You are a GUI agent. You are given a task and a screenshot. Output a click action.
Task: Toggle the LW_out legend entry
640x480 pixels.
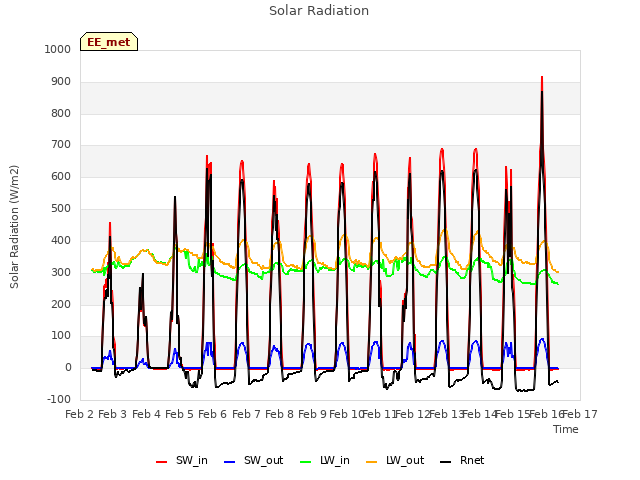pyautogui.click(x=395, y=461)
